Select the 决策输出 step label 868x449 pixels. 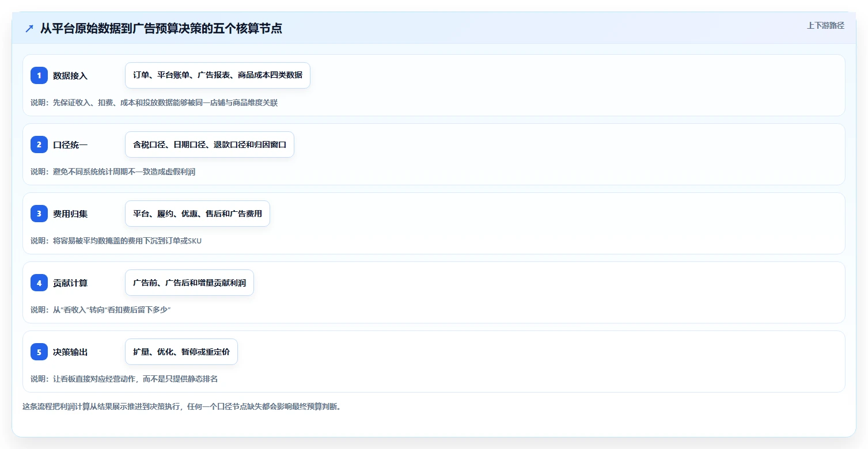(70, 352)
